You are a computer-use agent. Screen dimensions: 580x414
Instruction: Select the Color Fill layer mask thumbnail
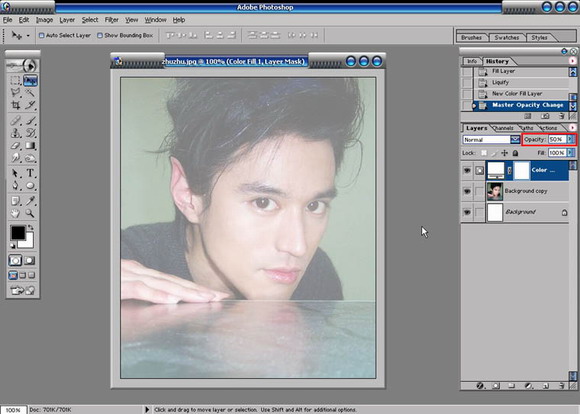pyautogui.click(x=522, y=171)
